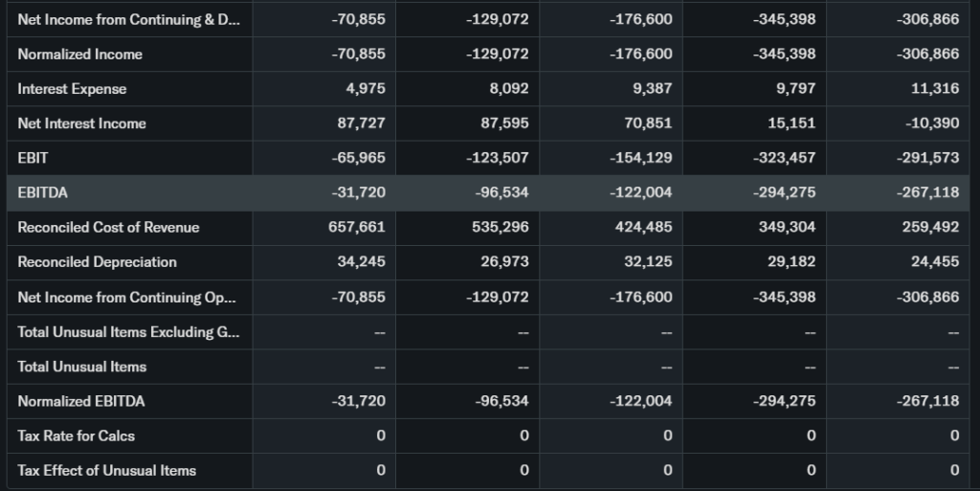Click Reconciled Depreciation value 29,182

(792, 261)
